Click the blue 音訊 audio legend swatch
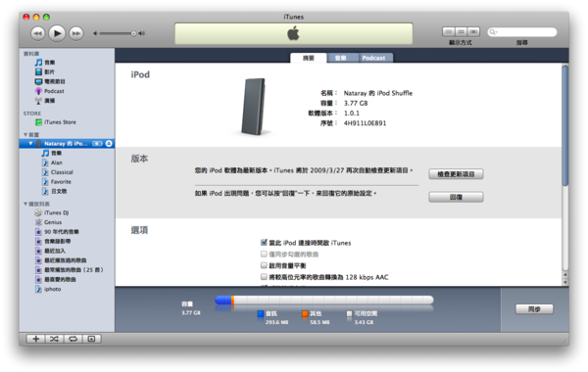The height and width of the screenshot is (372, 588). click(261, 313)
